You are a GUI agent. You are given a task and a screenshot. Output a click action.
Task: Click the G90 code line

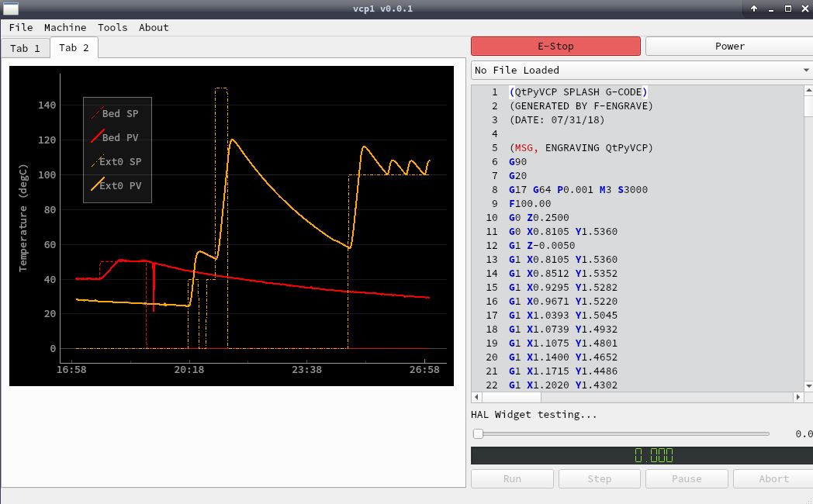517,161
